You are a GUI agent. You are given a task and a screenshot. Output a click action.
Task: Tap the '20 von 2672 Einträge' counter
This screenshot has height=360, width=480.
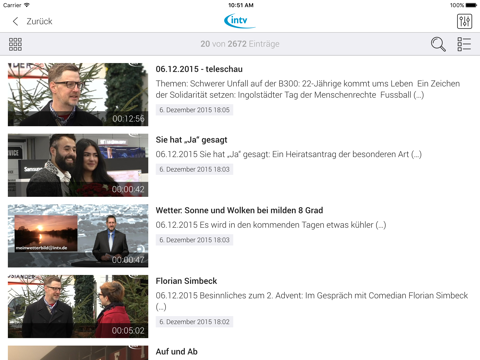point(240,44)
